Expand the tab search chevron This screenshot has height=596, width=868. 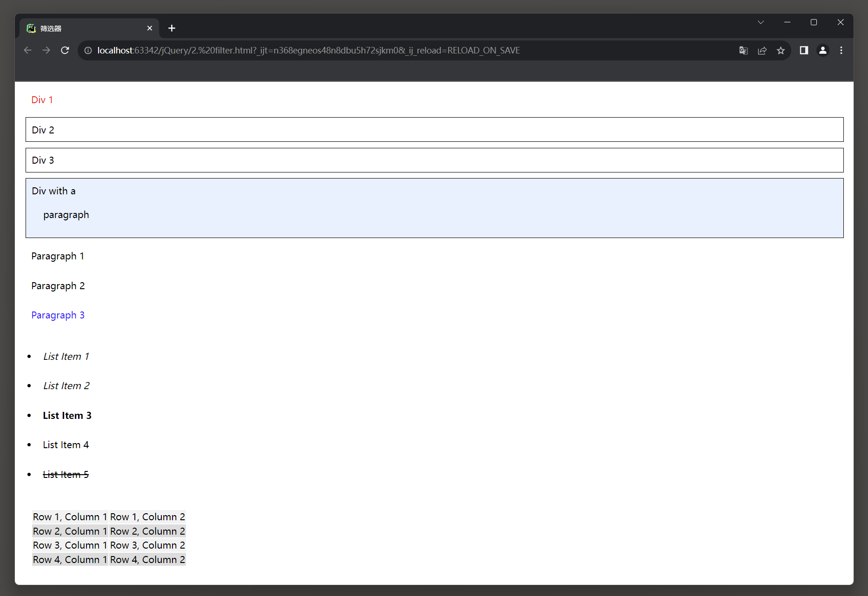(761, 22)
